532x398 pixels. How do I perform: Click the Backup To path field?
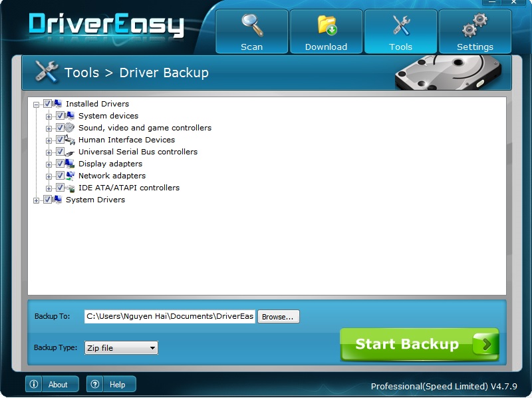170,317
